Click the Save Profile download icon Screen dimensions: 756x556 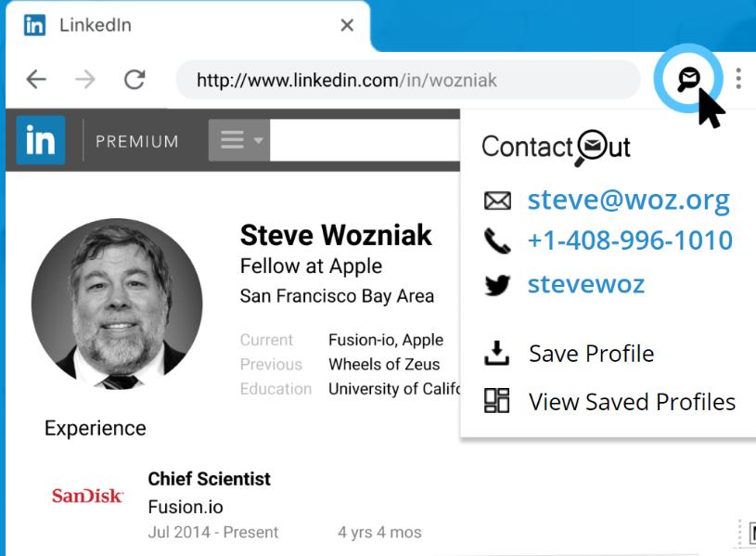[x=497, y=353]
